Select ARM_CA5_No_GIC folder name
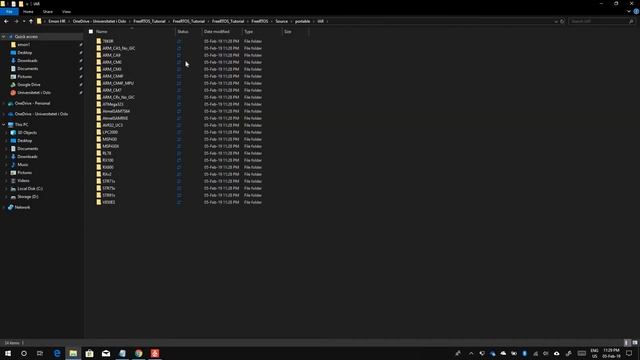 click(x=119, y=48)
